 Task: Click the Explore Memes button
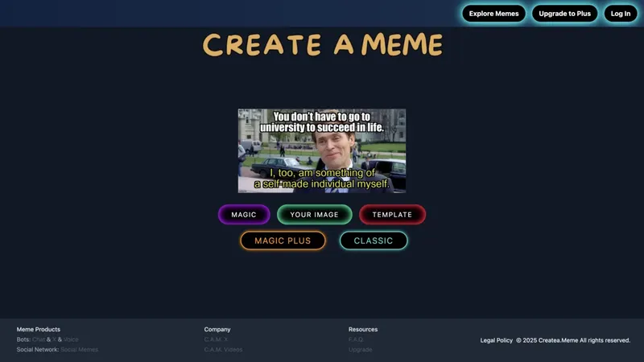pos(493,14)
